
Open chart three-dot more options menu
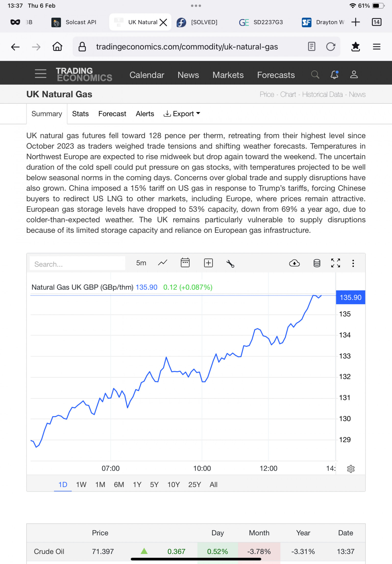[353, 263]
